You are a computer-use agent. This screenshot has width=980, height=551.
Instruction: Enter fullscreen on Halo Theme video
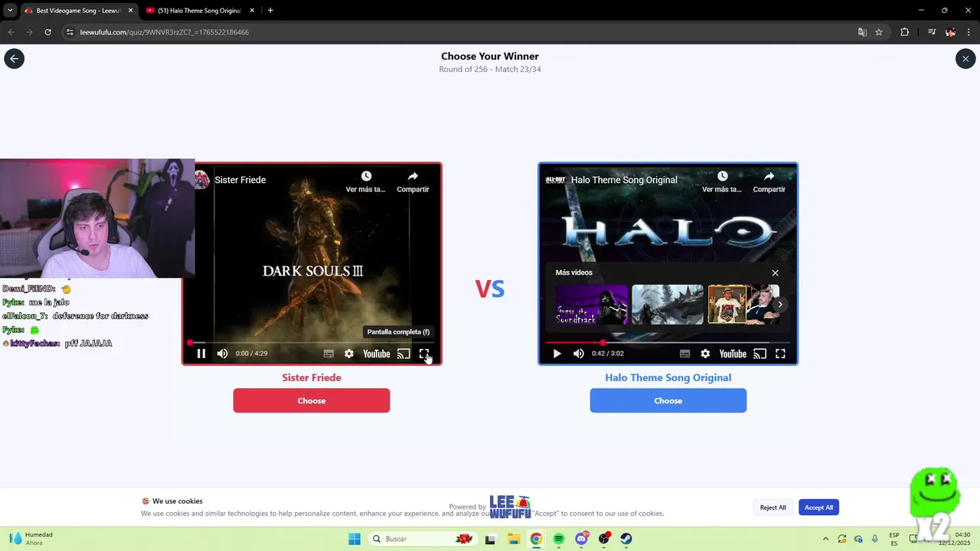780,354
